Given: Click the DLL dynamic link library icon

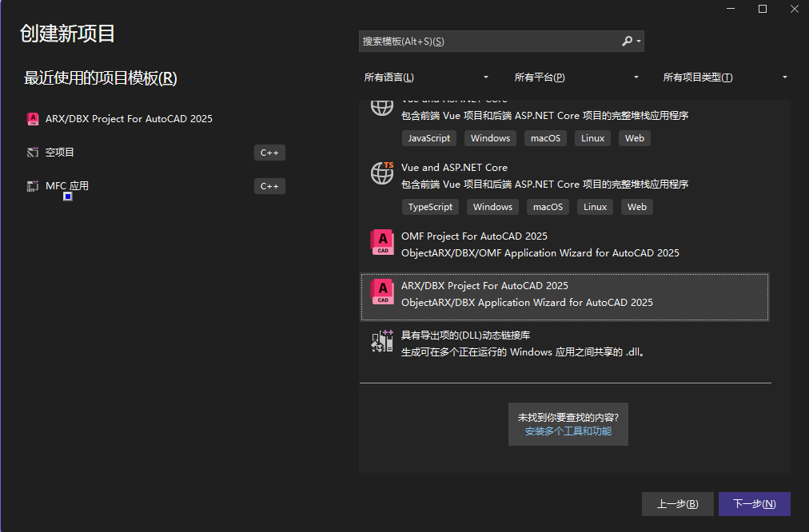Looking at the screenshot, I should [x=383, y=341].
